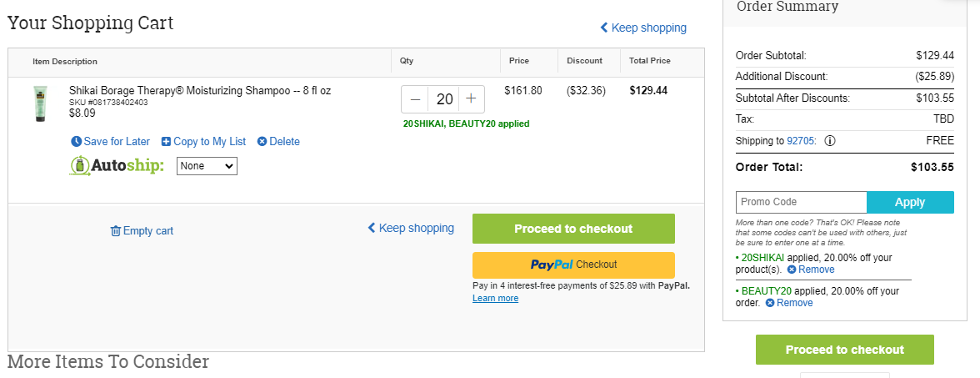980x378 pixels.
Task: Click the clock icon beside Save for Later
Action: [x=77, y=142]
